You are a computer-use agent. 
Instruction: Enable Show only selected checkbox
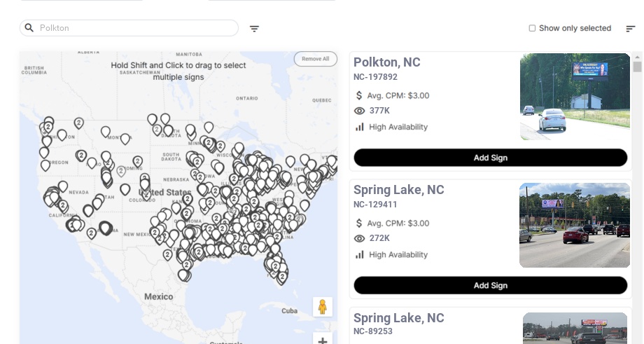click(532, 29)
